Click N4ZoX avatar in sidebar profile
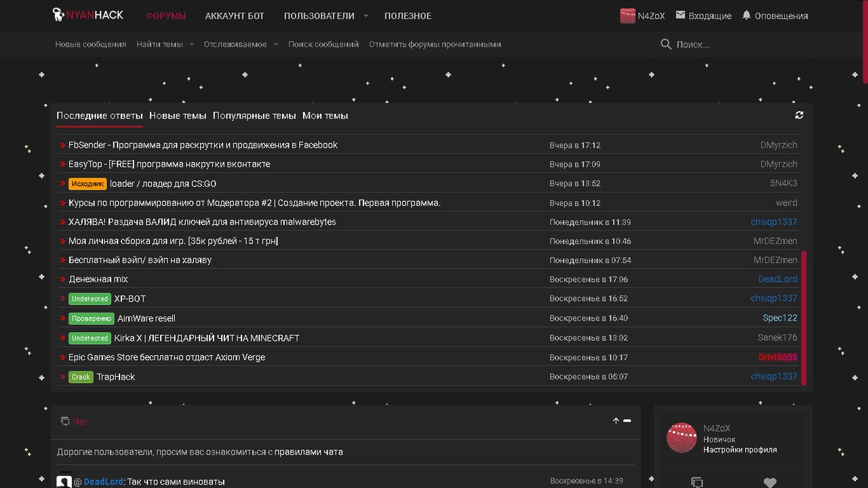The width and height of the screenshot is (868, 488). tap(682, 438)
